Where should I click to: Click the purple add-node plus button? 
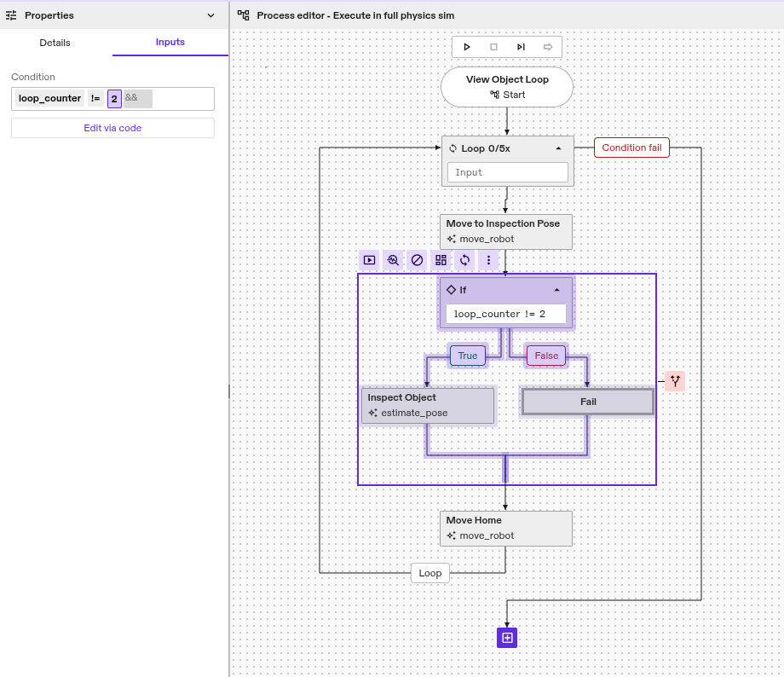507,638
